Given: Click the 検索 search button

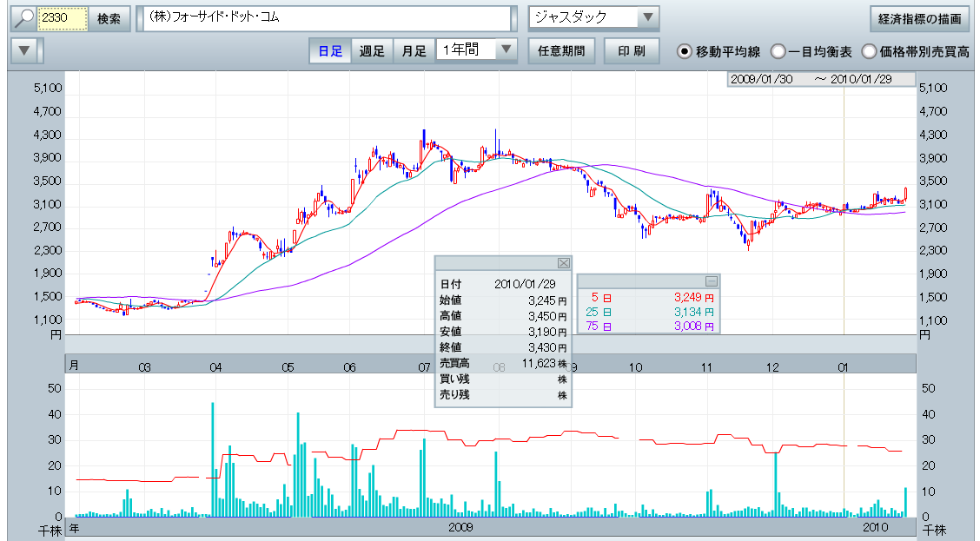Looking at the screenshot, I should (x=109, y=19).
